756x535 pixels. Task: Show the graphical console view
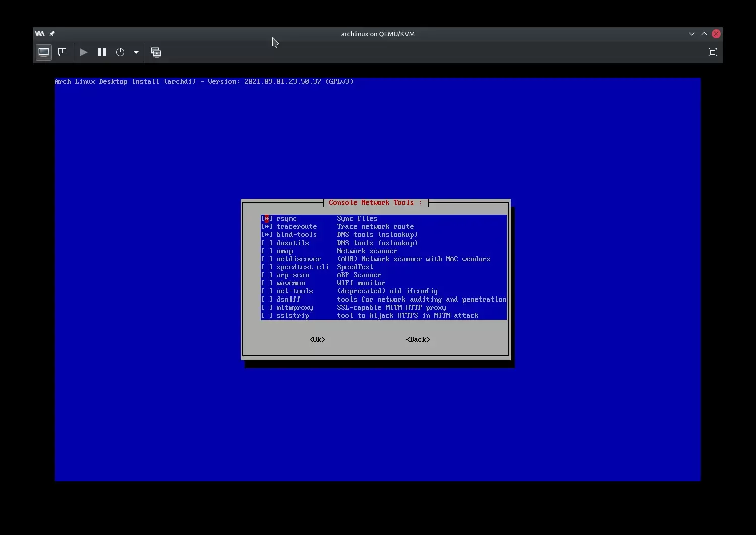pyautogui.click(x=44, y=52)
